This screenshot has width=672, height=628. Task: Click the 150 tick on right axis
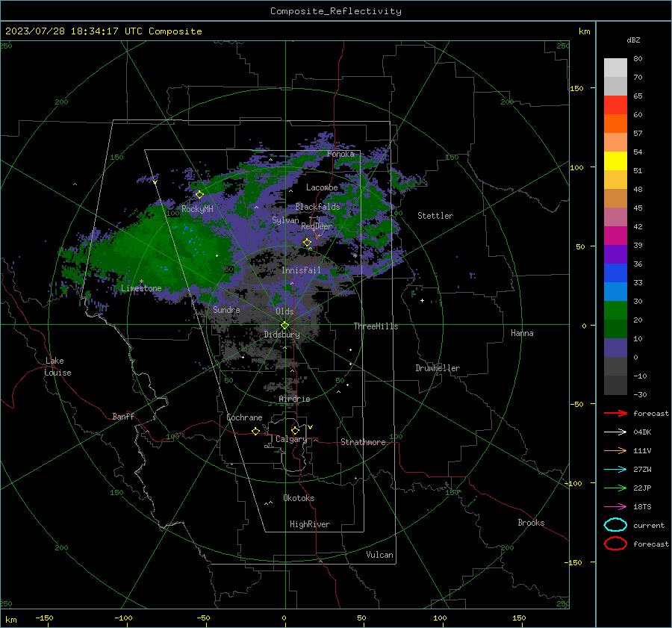click(x=576, y=88)
